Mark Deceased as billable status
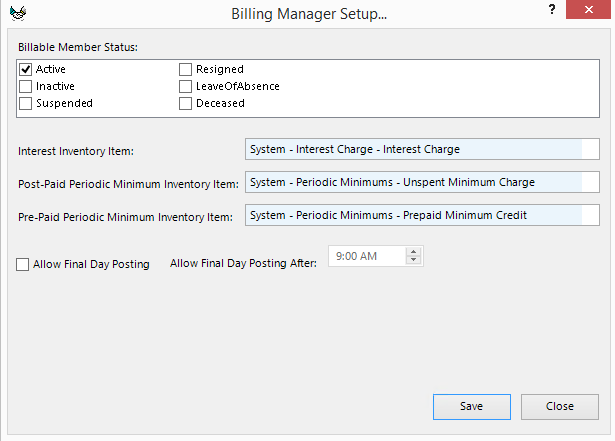The width and height of the screenshot is (615, 441). coord(186,103)
